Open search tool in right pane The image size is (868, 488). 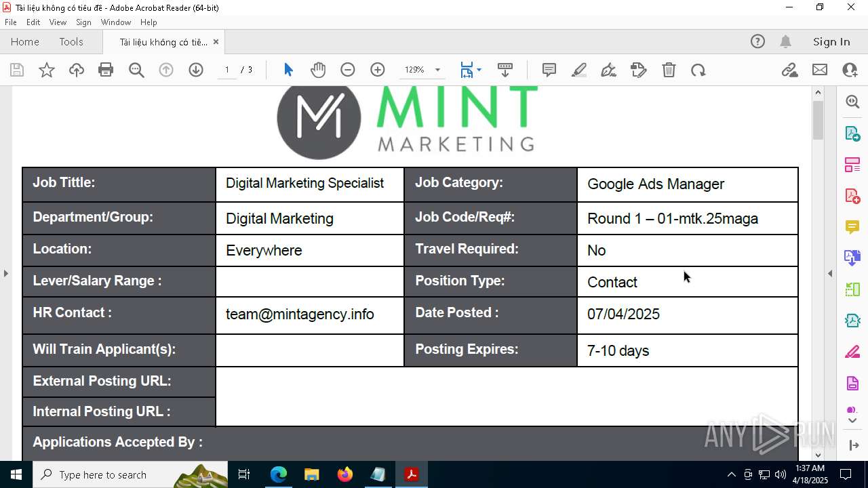point(852,102)
